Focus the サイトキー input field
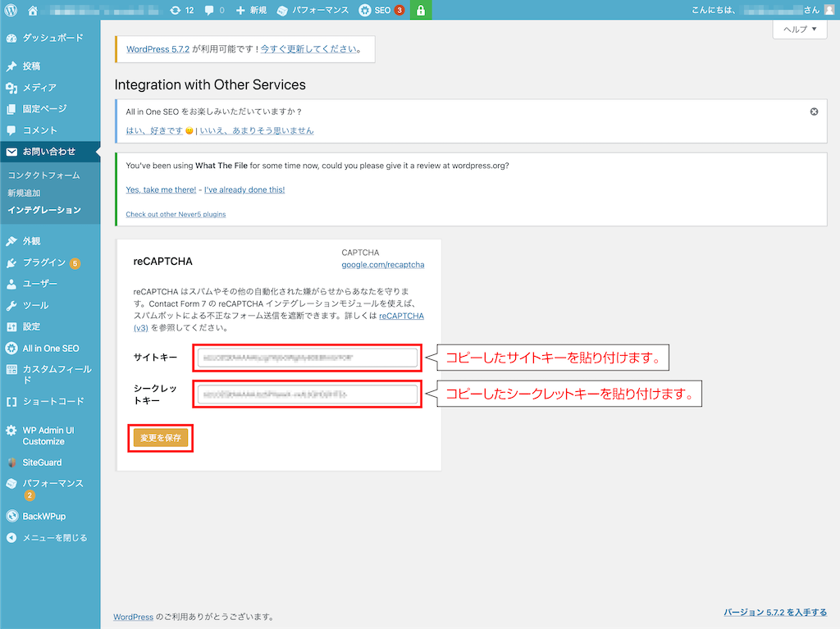Screen dimensions: 840x629 tap(308, 358)
